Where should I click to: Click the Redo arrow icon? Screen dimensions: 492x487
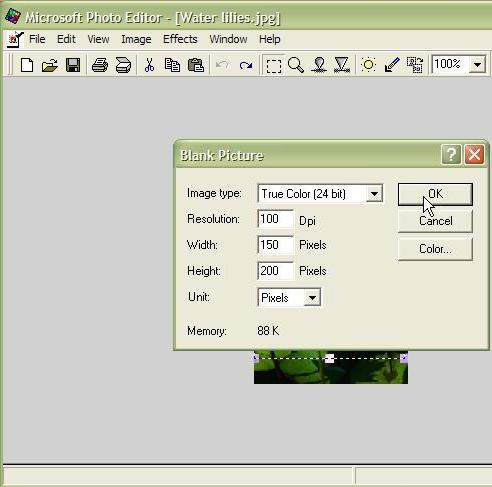pos(245,65)
